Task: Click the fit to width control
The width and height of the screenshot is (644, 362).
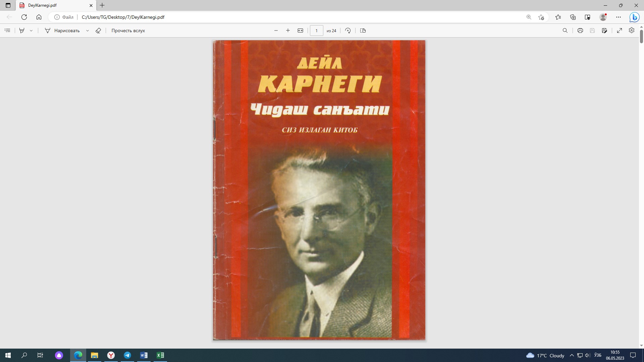Action: point(300,31)
